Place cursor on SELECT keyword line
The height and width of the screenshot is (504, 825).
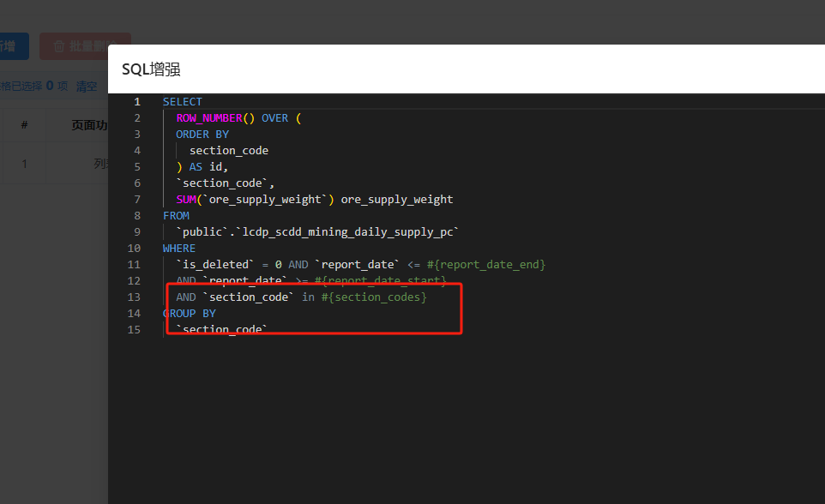pos(183,102)
